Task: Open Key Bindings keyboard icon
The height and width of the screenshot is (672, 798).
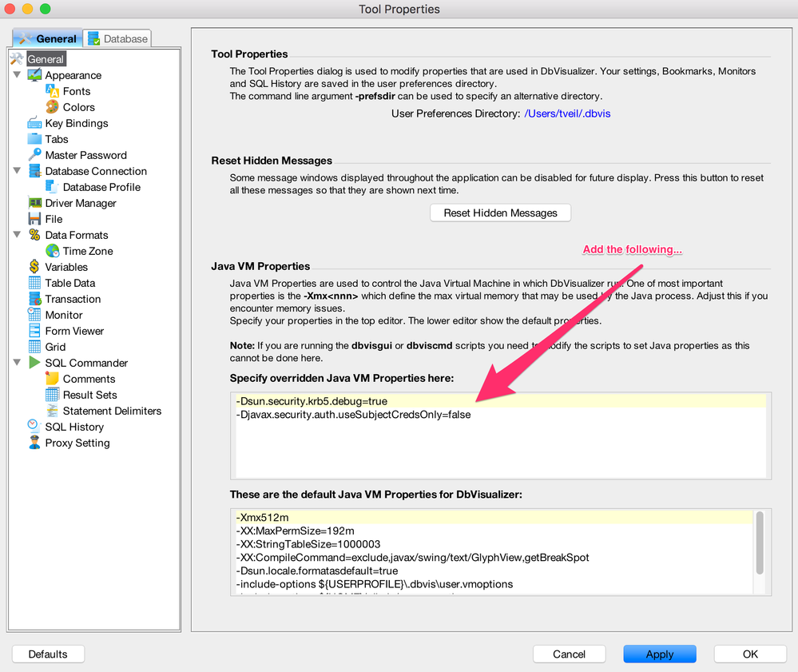Action: point(34,123)
